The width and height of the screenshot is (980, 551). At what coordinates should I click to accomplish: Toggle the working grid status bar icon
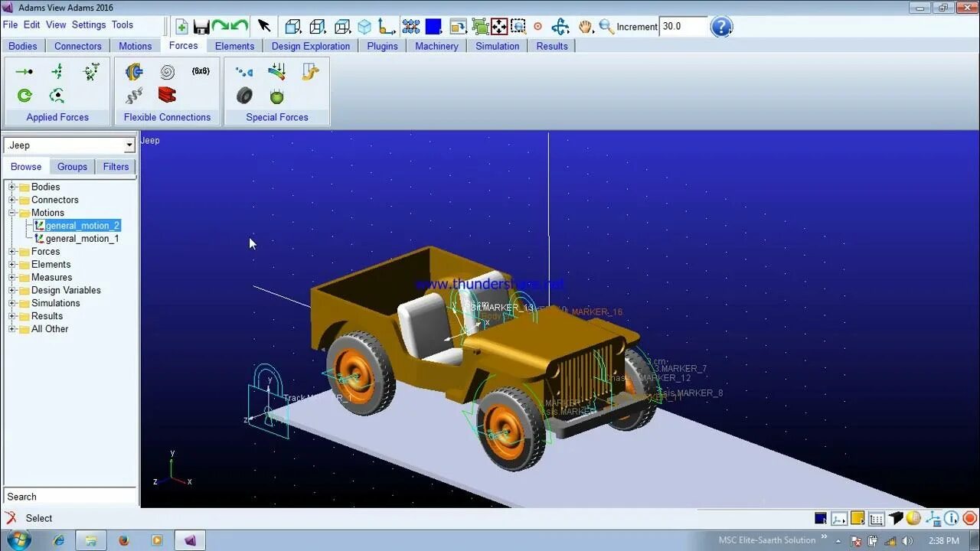click(877, 518)
